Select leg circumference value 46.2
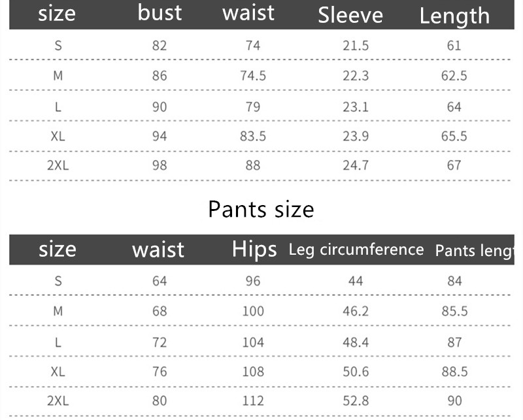 pos(356,311)
